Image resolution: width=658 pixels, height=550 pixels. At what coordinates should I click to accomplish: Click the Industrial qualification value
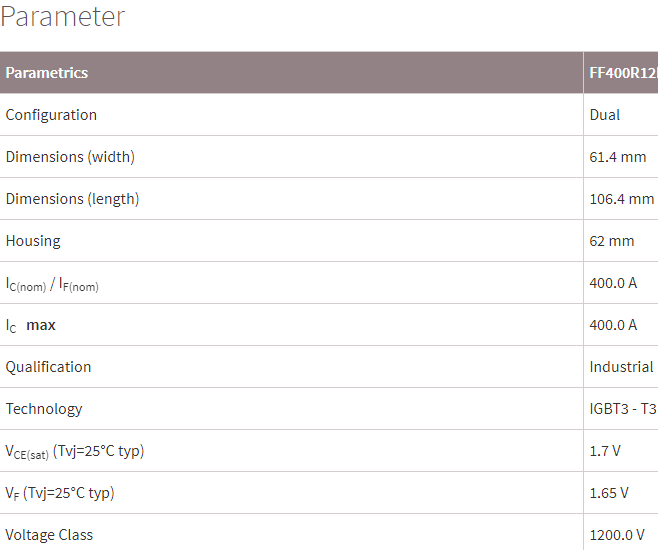point(621,367)
